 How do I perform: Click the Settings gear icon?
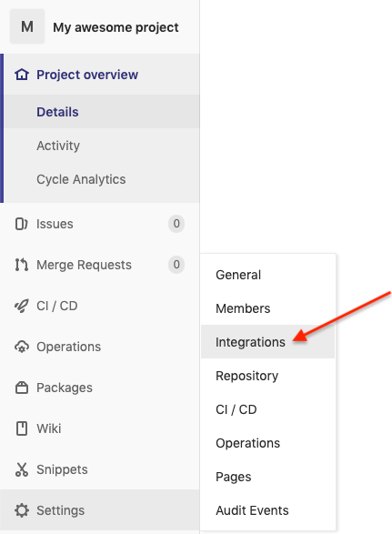(22, 510)
